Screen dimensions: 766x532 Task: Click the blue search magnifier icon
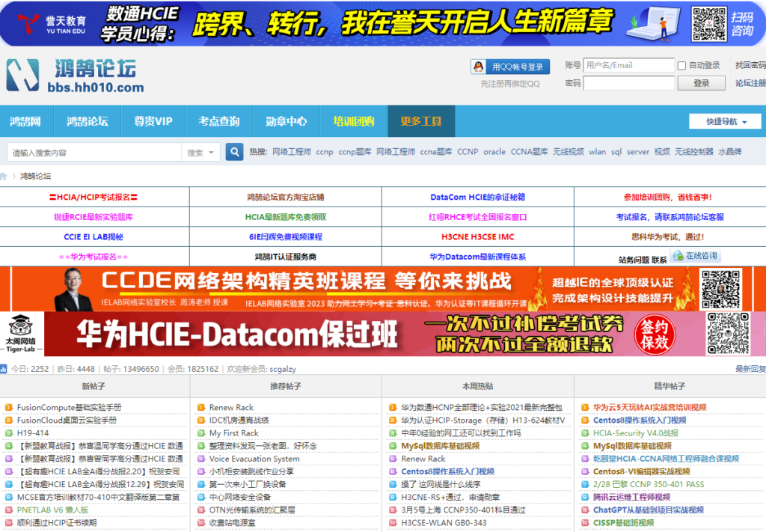click(x=234, y=152)
